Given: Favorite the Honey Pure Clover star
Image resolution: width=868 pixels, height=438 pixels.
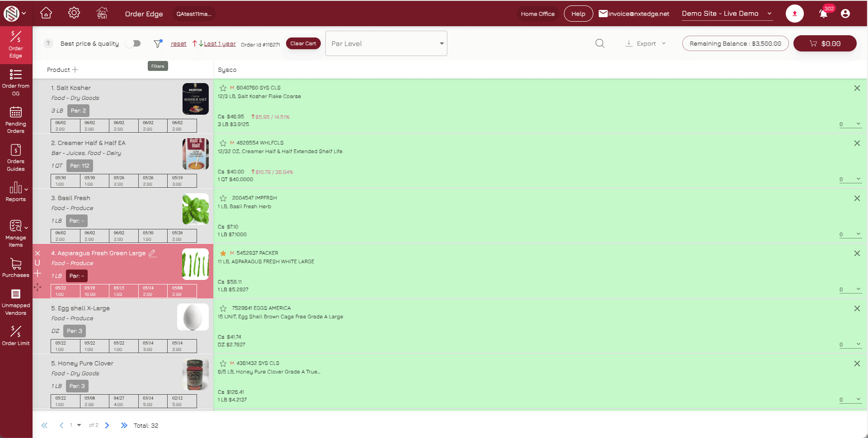Looking at the screenshot, I should (x=223, y=363).
